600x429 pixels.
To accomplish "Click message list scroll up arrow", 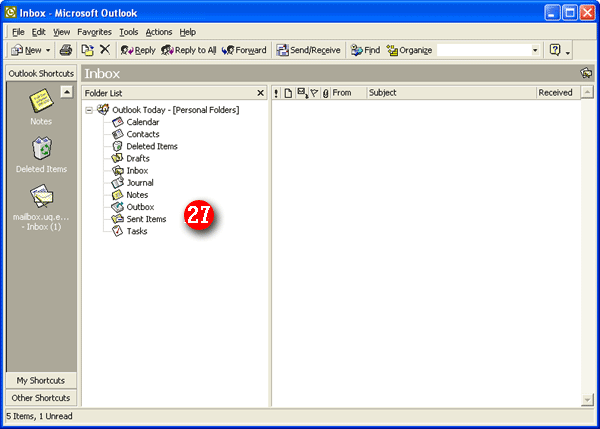I will [587, 92].
